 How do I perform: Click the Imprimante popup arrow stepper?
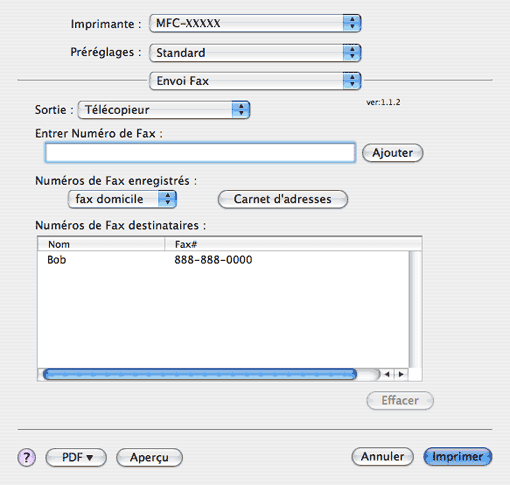coord(352,23)
